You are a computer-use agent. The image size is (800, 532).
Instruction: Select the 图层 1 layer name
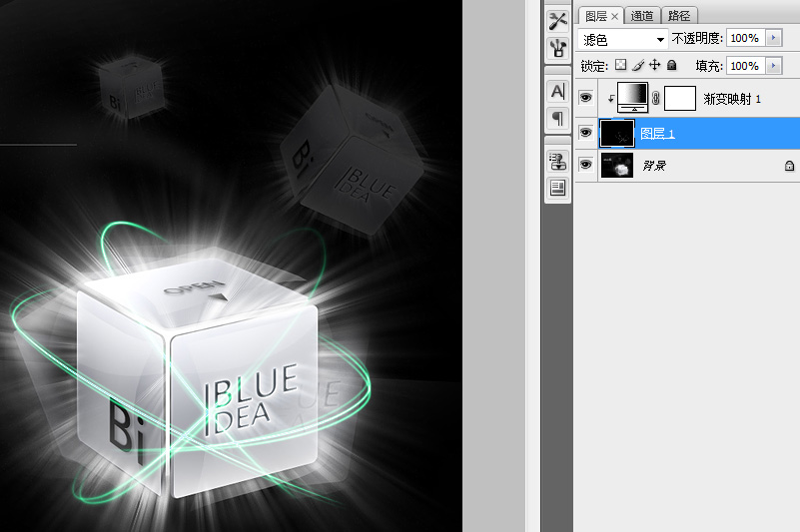(657, 134)
